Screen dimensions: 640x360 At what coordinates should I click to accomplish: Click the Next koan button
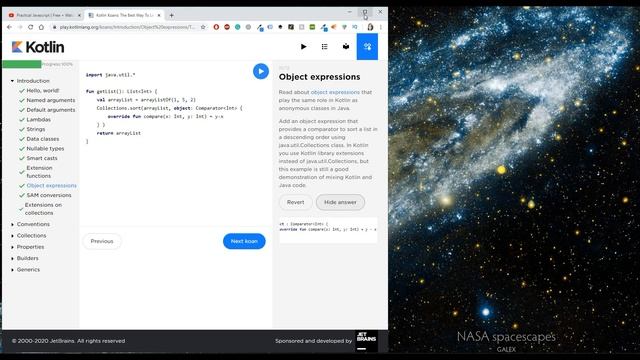pos(244,241)
